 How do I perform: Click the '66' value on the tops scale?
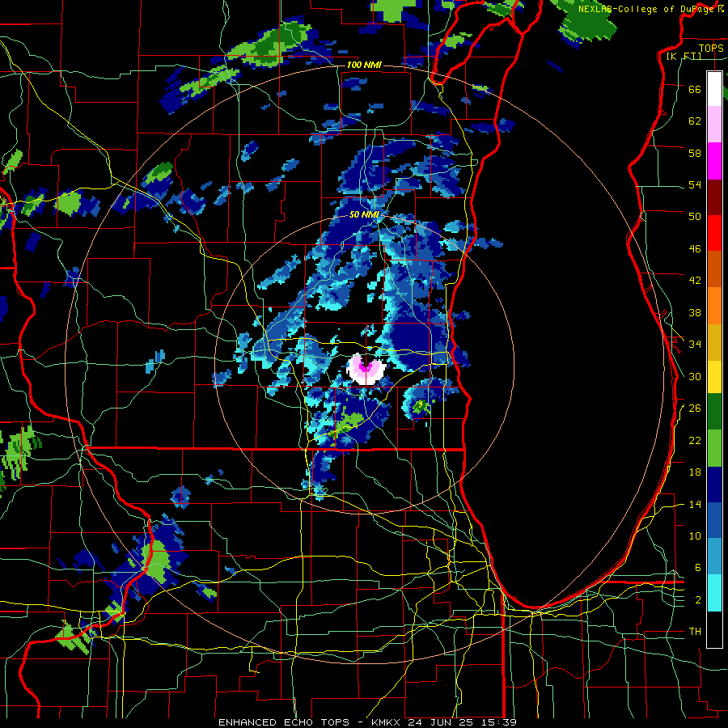coord(695,90)
